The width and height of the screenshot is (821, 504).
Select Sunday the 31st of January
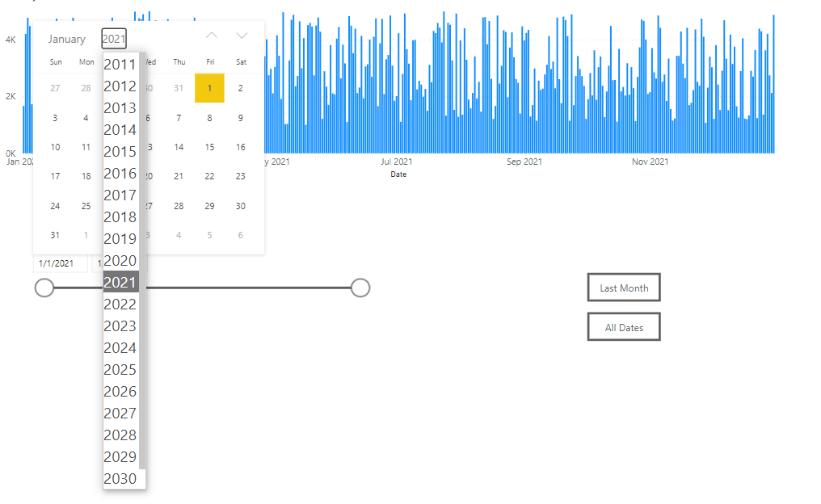click(55, 235)
